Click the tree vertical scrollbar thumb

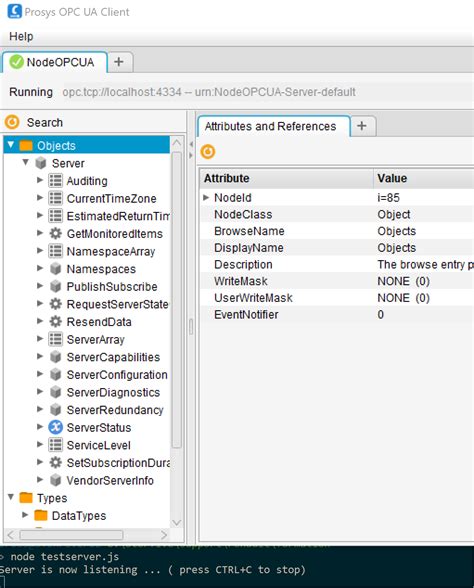click(177, 299)
